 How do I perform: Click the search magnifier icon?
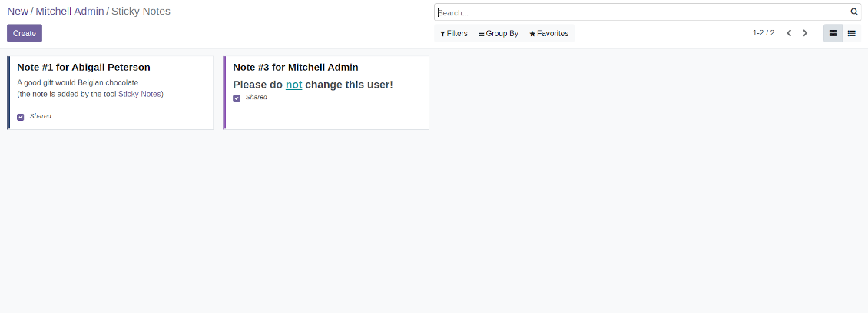pyautogui.click(x=853, y=12)
